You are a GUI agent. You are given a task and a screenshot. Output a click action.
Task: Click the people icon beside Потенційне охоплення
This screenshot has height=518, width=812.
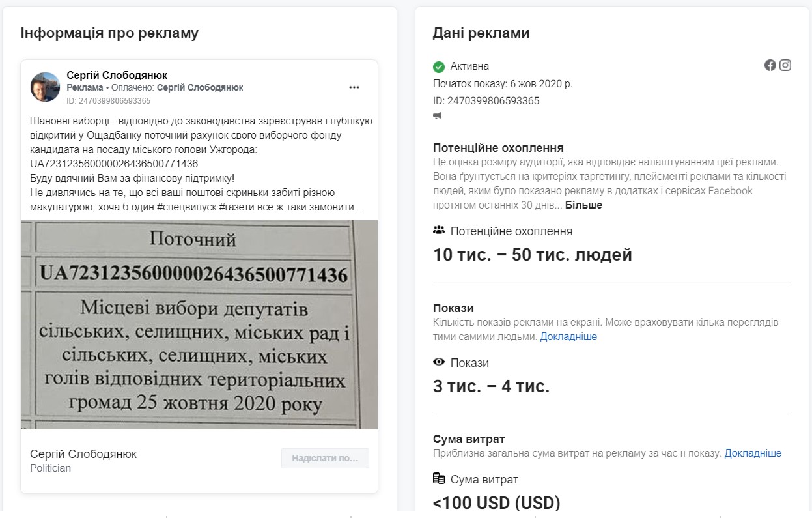(x=439, y=231)
